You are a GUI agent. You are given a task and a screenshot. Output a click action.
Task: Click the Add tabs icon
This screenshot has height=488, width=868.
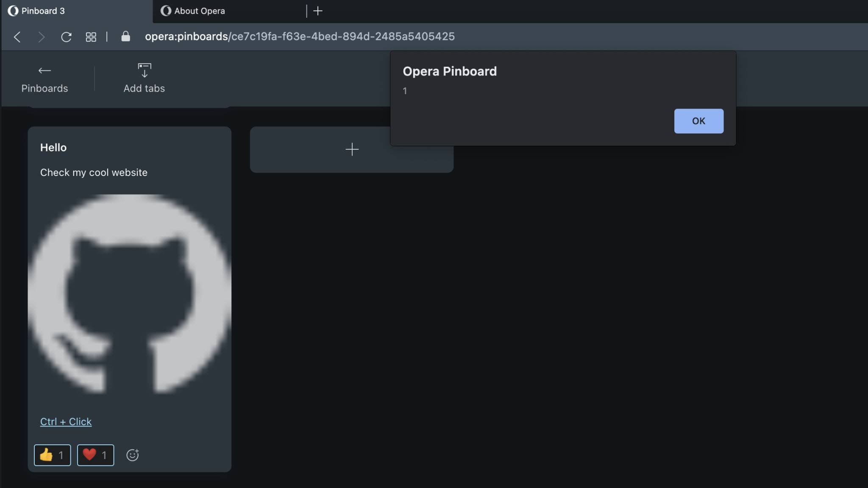[144, 70]
